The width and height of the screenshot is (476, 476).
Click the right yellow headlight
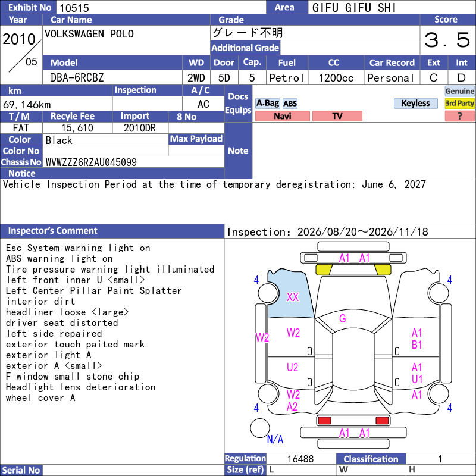pos(383,270)
